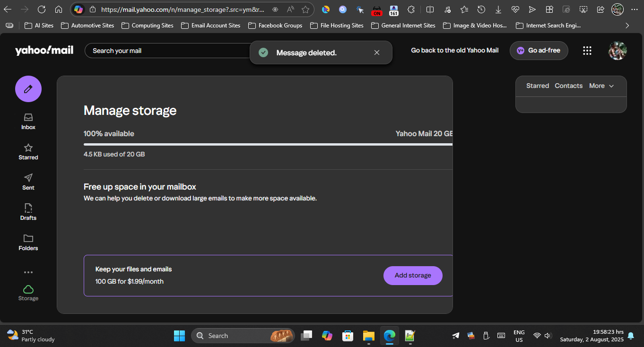Click the address bar URL

(x=183, y=9)
